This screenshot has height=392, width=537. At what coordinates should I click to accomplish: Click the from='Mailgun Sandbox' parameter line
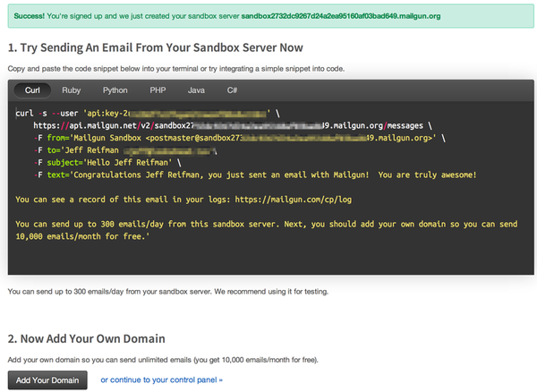240,138
